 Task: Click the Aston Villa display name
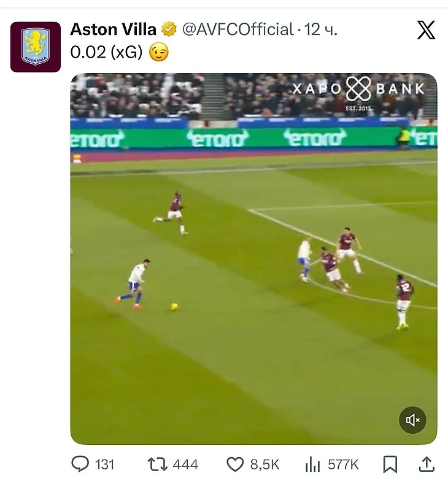(114, 29)
